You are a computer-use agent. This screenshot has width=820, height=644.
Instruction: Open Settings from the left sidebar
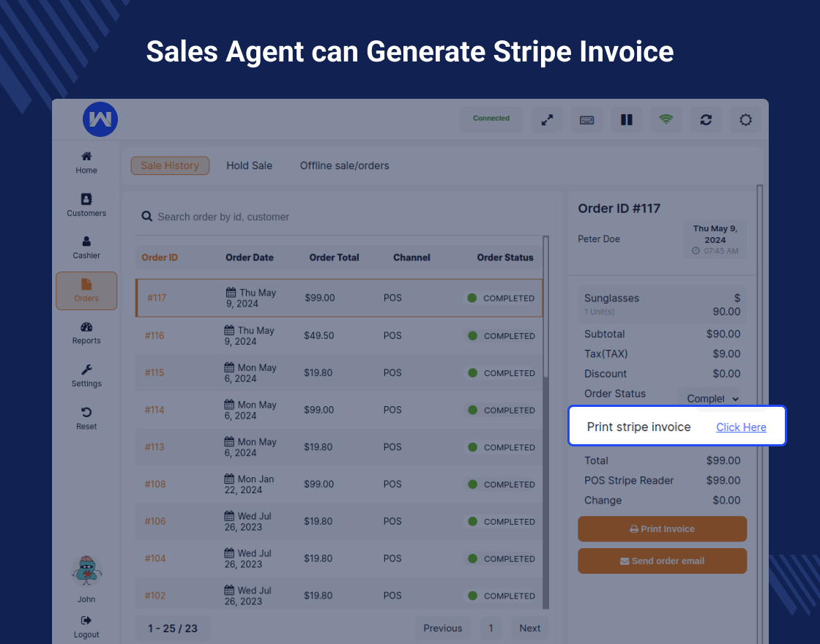click(x=86, y=375)
